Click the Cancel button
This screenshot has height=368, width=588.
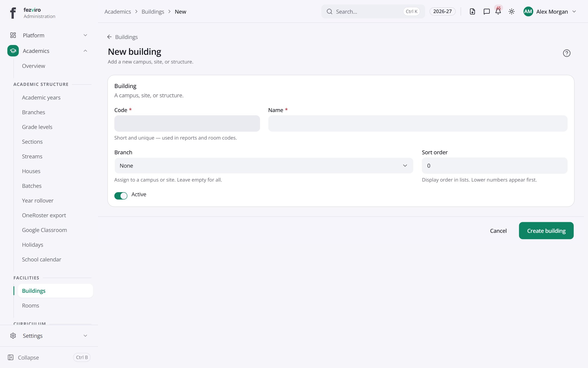coord(498,231)
